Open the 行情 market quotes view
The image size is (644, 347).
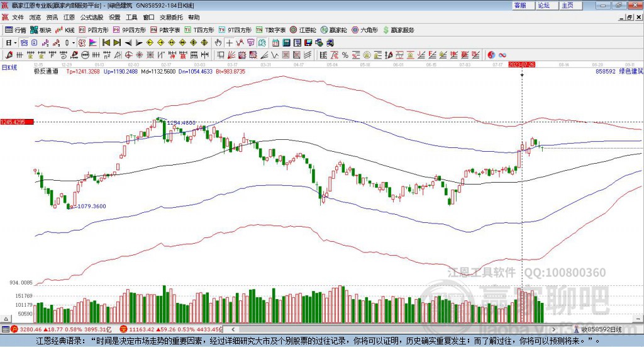pyautogui.click(x=16, y=30)
